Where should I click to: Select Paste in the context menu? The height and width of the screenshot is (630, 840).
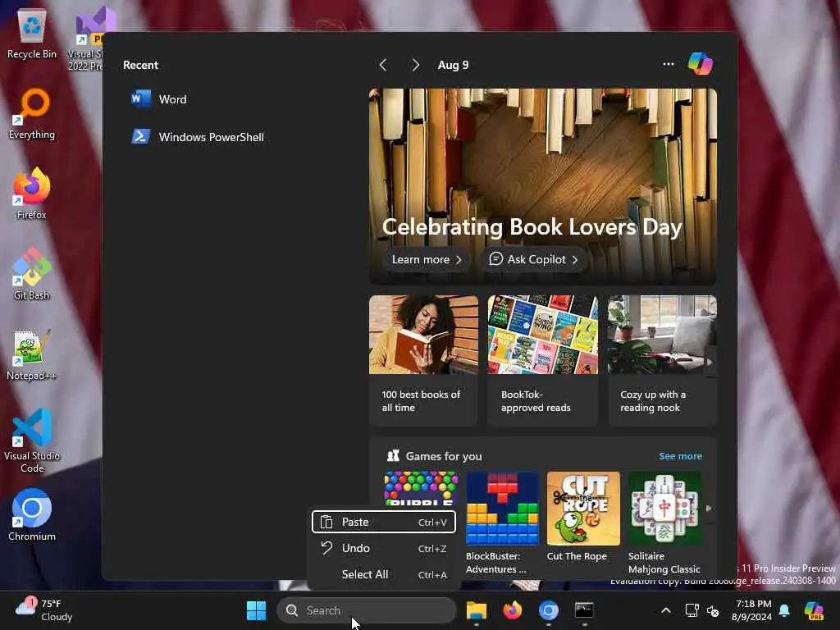(384, 522)
